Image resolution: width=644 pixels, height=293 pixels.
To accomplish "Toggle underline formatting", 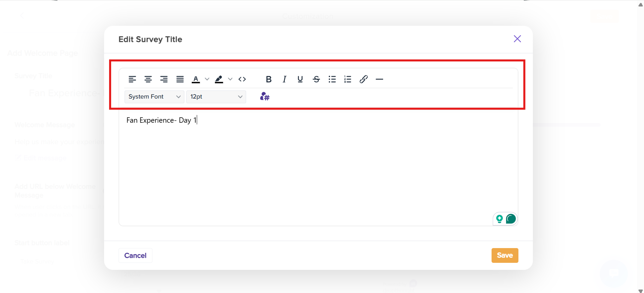I will click(x=300, y=79).
